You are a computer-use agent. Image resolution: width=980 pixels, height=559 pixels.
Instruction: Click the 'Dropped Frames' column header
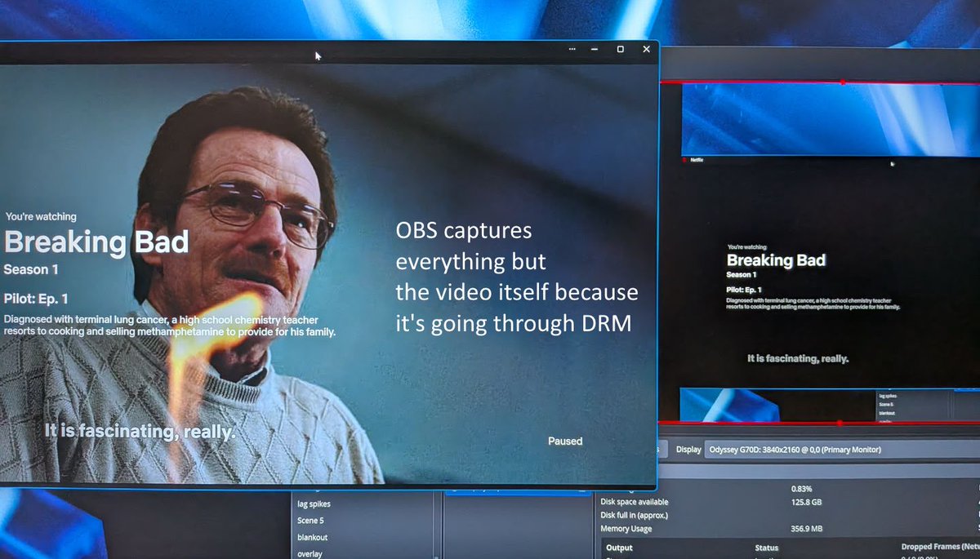[940, 547]
